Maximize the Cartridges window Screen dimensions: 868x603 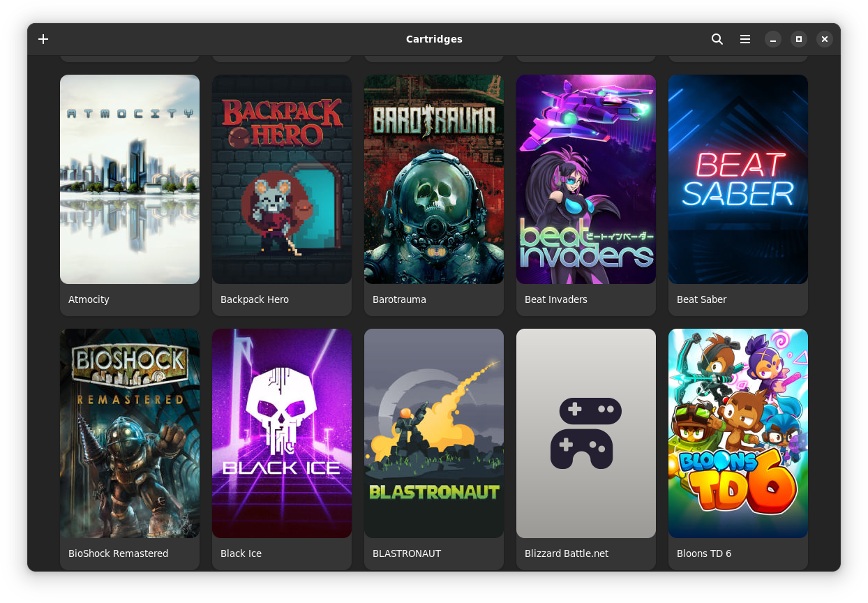coord(799,39)
